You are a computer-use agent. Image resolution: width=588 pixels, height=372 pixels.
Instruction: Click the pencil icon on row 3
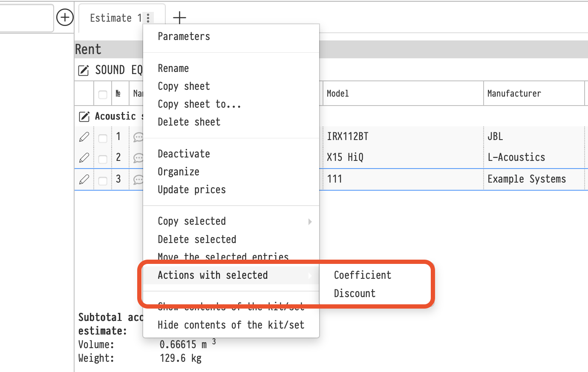84,180
